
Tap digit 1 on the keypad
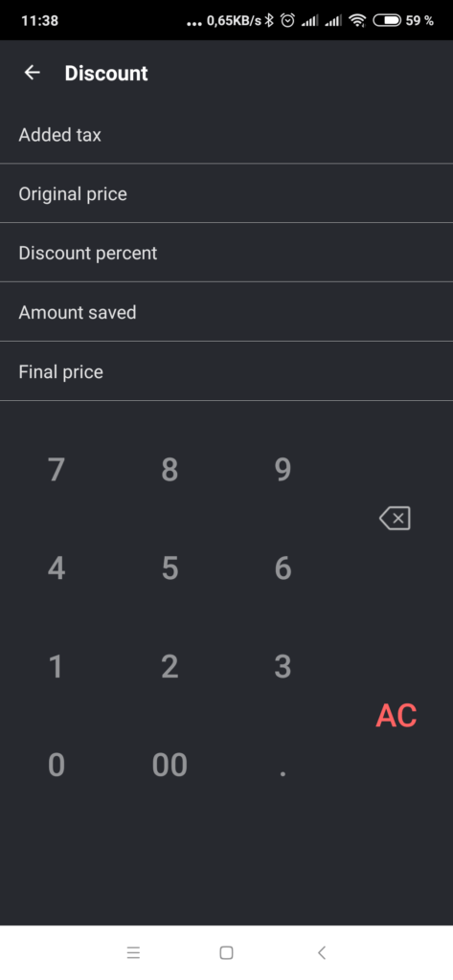click(x=57, y=667)
